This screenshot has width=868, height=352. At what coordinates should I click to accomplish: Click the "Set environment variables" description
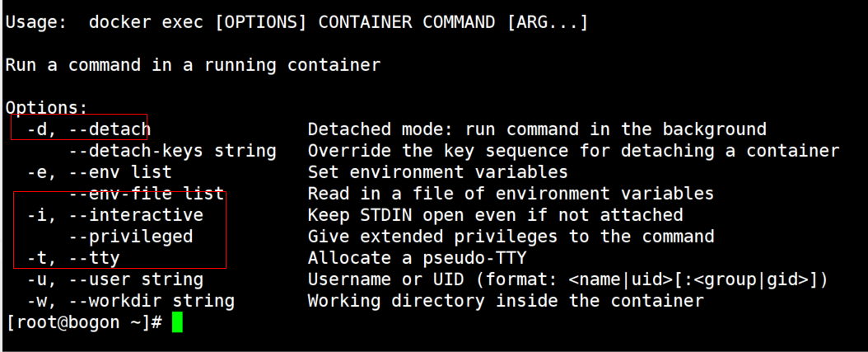pyautogui.click(x=437, y=172)
